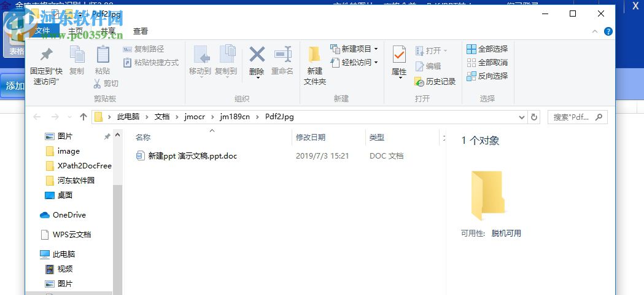The image size is (644, 295).
Task: Select XPath2DocFree folder in sidebar
Action: pyautogui.click(x=78, y=166)
